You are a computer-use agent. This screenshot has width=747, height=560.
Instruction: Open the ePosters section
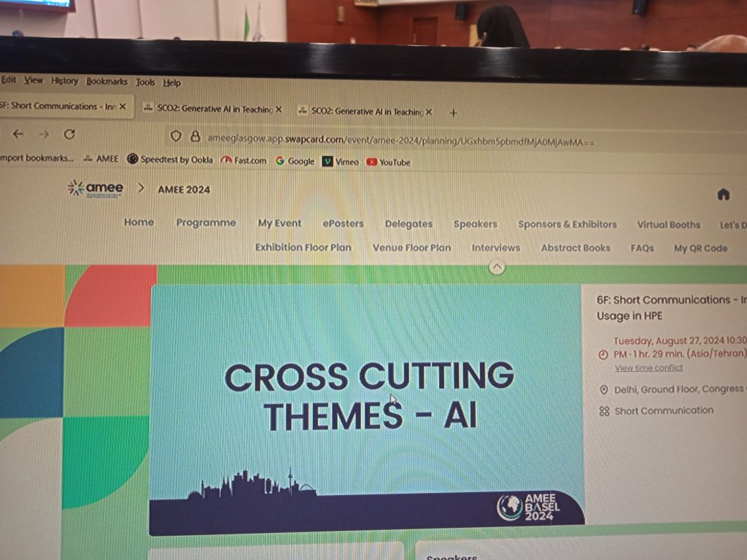coord(343,224)
